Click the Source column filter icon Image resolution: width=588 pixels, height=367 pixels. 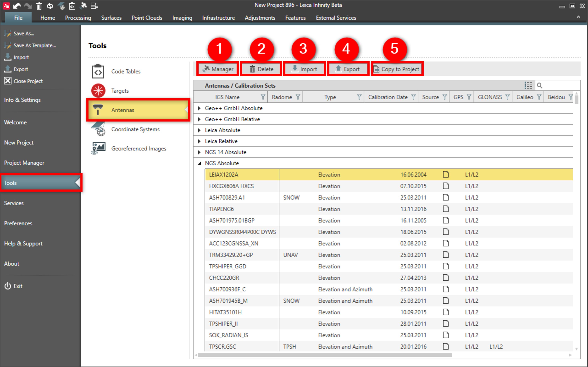445,97
